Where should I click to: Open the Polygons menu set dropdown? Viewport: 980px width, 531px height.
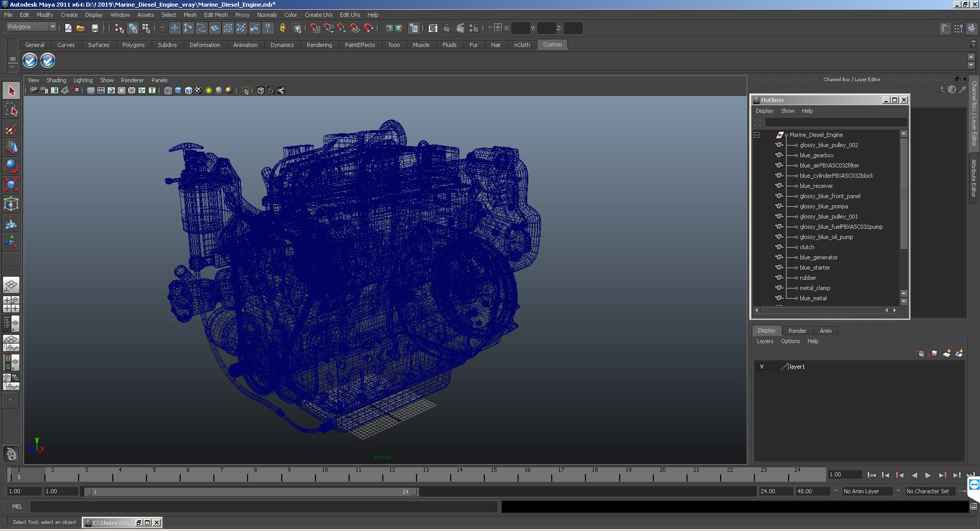coord(52,27)
